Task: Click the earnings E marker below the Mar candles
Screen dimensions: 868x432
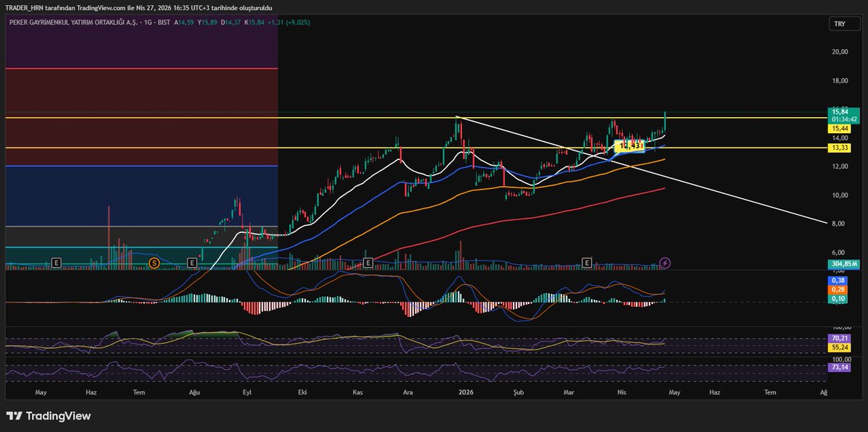Action: click(x=587, y=262)
